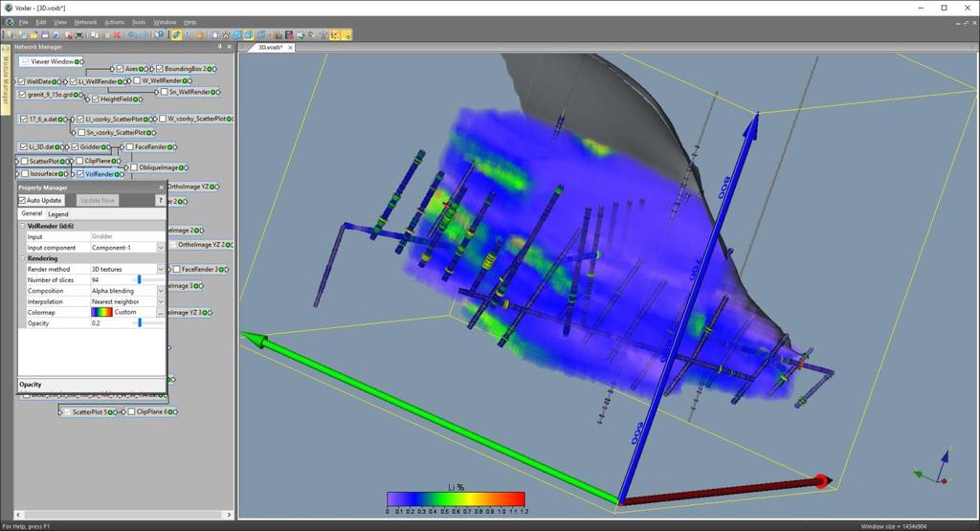Click the rightmost yellow-highlighted toolbar icon
Screen dimensions: 980x531
(347, 35)
